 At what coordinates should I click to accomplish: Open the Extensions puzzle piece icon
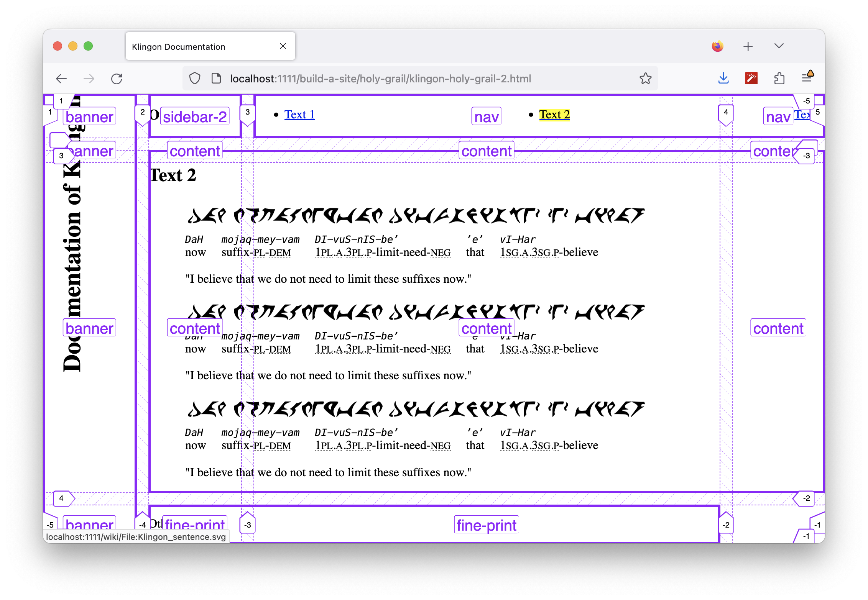pos(779,79)
